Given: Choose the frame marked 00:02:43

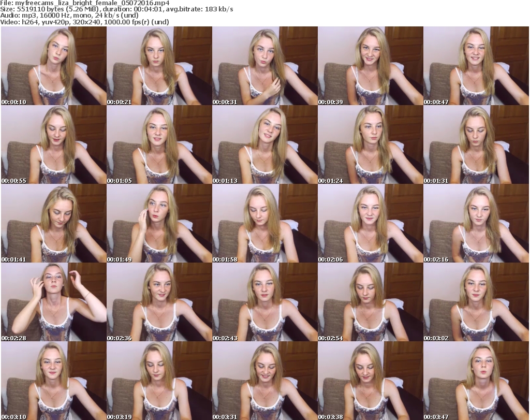Looking at the screenshot, I should [x=265, y=302].
